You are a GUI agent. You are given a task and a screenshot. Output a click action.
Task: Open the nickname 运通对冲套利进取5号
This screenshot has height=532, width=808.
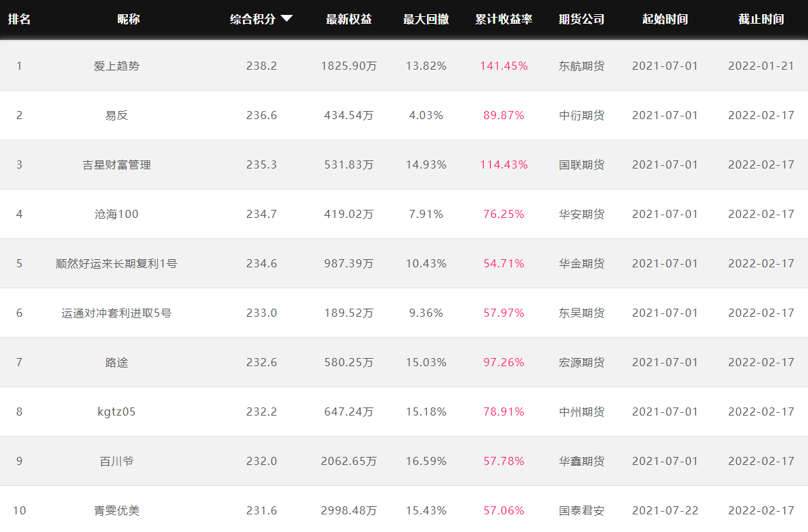click(x=116, y=313)
